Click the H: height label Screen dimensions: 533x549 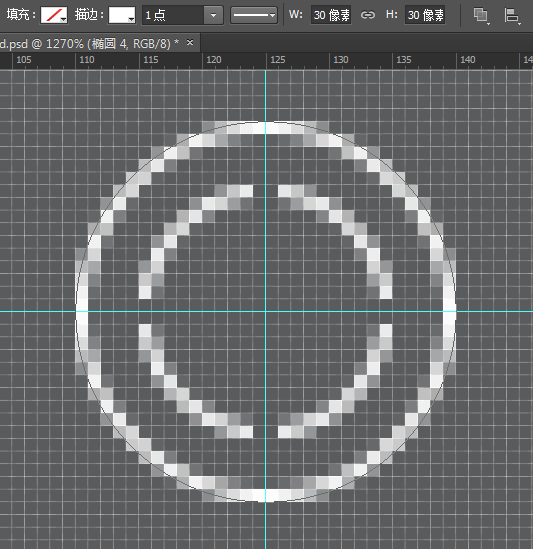tap(392, 15)
